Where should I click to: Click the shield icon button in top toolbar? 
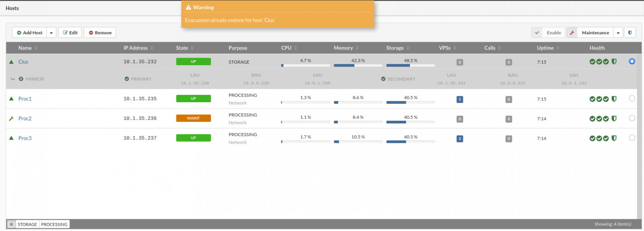(630, 33)
